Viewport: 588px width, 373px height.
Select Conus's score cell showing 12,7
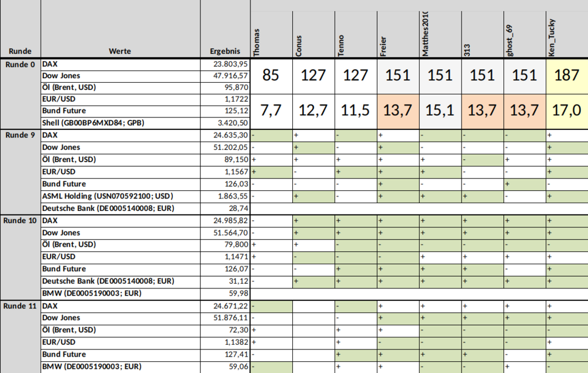(x=313, y=110)
